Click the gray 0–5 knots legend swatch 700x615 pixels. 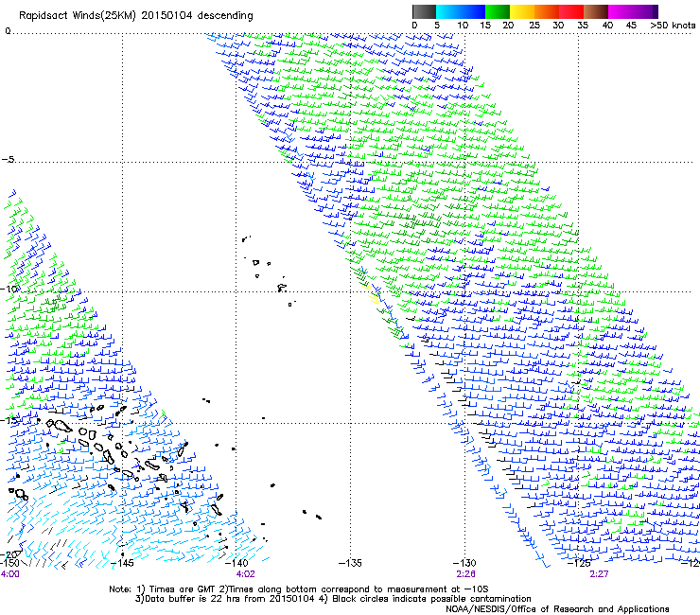[x=424, y=11]
